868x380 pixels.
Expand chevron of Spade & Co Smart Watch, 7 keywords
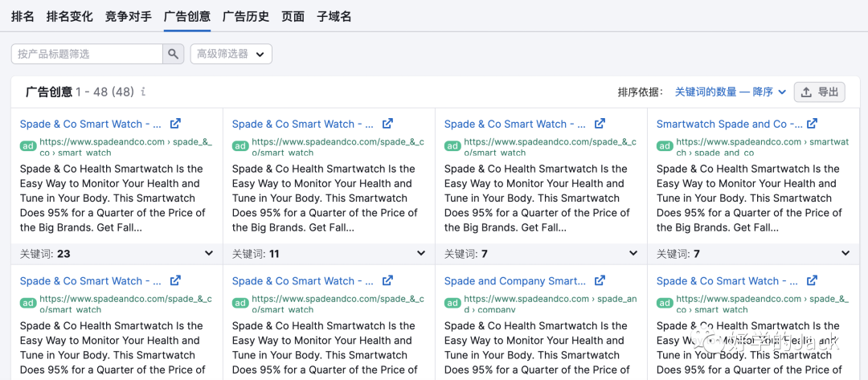633,253
